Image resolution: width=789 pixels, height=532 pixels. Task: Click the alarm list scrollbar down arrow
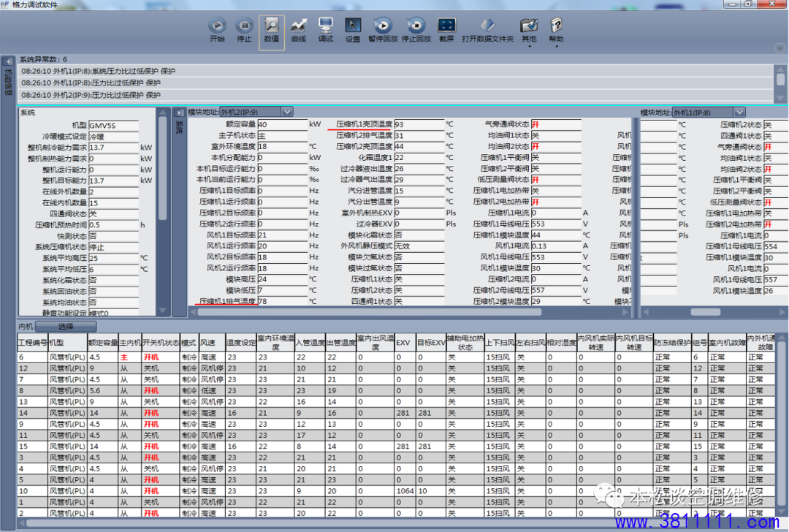(780, 98)
